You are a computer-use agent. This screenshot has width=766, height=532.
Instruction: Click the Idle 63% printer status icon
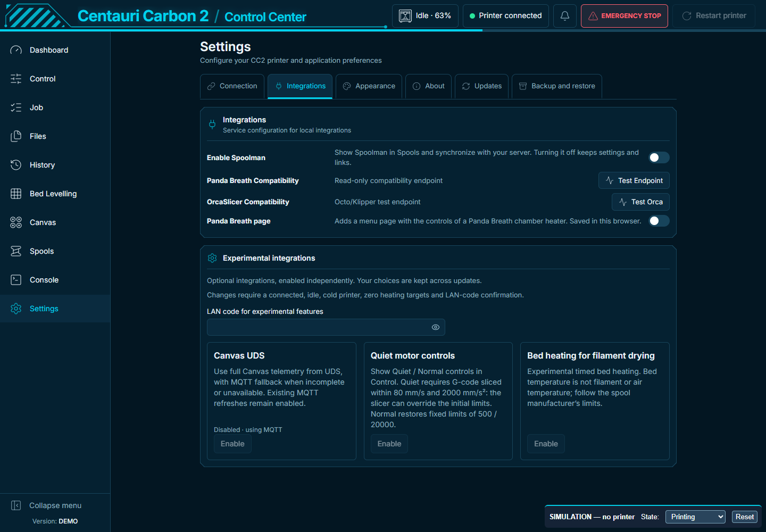coord(405,16)
